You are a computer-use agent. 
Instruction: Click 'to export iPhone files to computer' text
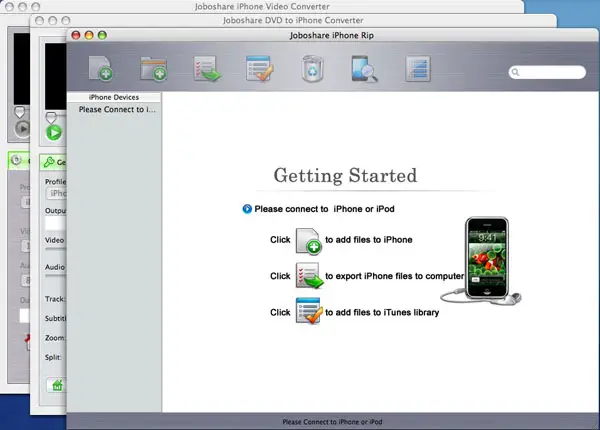point(394,276)
